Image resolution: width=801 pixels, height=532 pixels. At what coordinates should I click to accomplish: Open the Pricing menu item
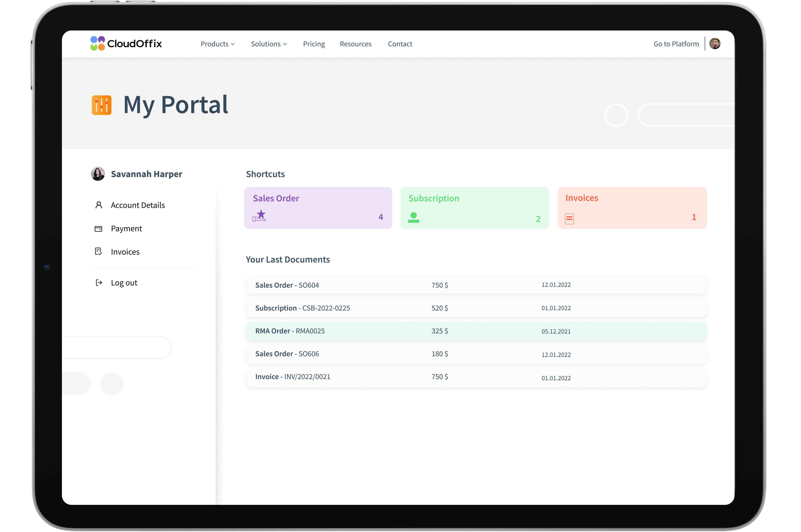pyautogui.click(x=314, y=44)
